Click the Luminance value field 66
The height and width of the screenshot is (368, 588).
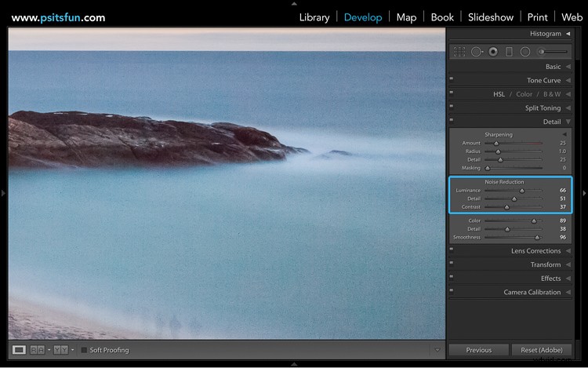point(562,190)
